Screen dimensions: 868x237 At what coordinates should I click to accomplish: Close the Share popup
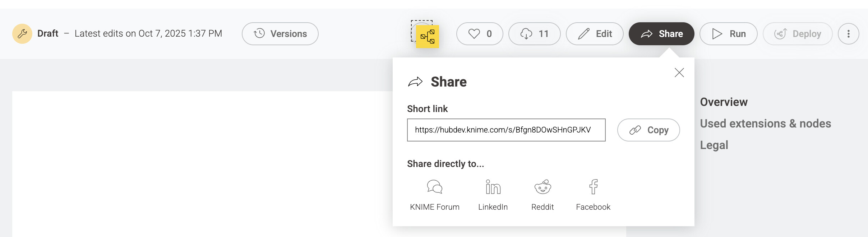(679, 73)
